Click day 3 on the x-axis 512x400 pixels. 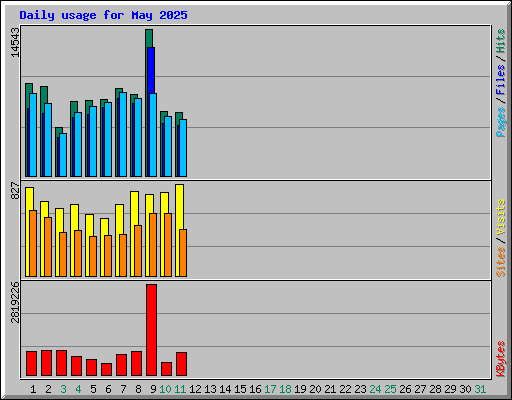coord(63,389)
